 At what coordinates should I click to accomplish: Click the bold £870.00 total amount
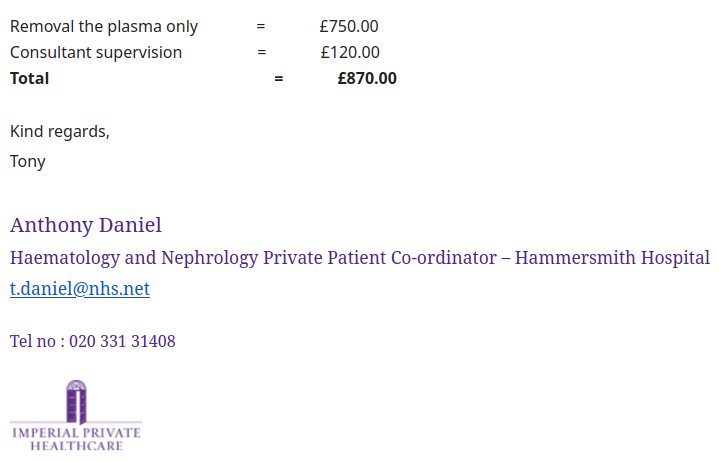point(367,78)
